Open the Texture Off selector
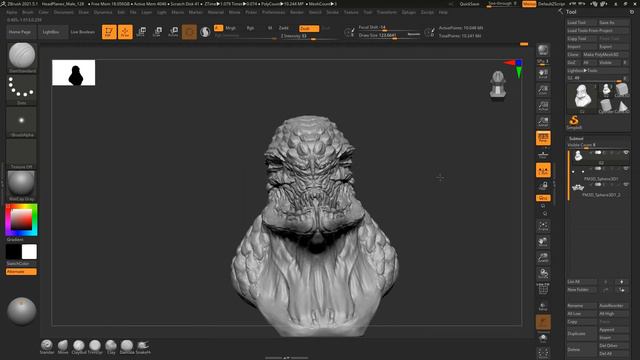Image resolution: width=640 pixels, height=360 pixels. [x=22, y=153]
